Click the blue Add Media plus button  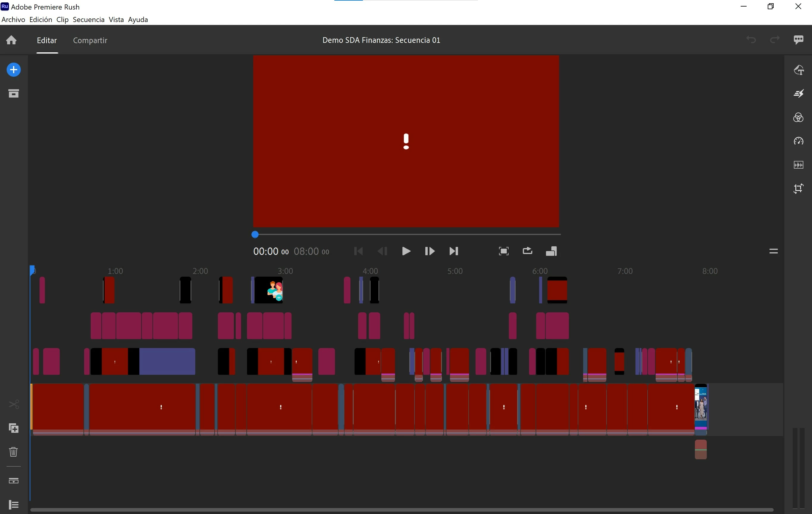13,70
